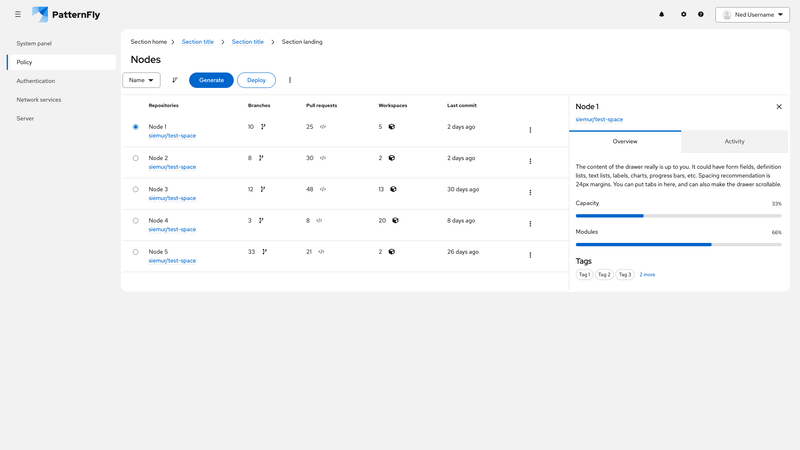Click the pull request code icon for Node 5
The width and height of the screenshot is (800, 450).
pos(321,252)
